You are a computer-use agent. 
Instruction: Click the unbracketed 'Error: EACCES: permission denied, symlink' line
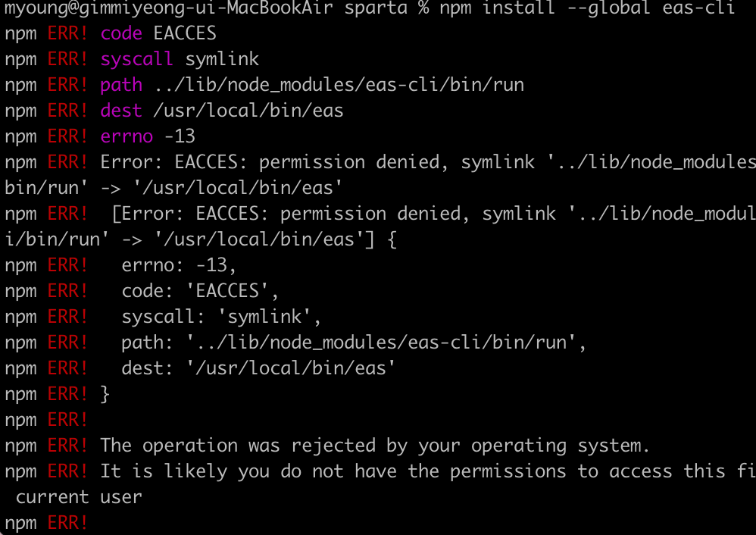[380, 162]
